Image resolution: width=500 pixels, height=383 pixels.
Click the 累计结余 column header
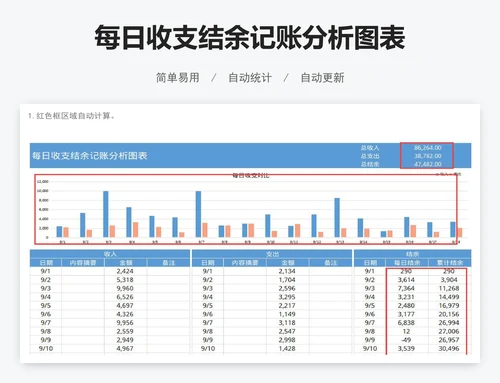pyautogui.click(x=450, y=263)
